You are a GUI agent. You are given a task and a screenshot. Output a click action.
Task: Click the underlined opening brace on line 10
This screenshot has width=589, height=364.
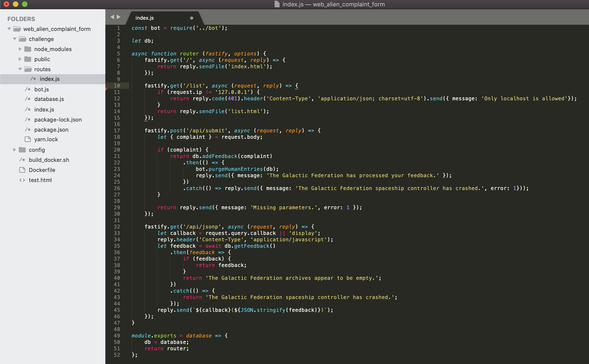pyautogui.click(x=297, y=86)
